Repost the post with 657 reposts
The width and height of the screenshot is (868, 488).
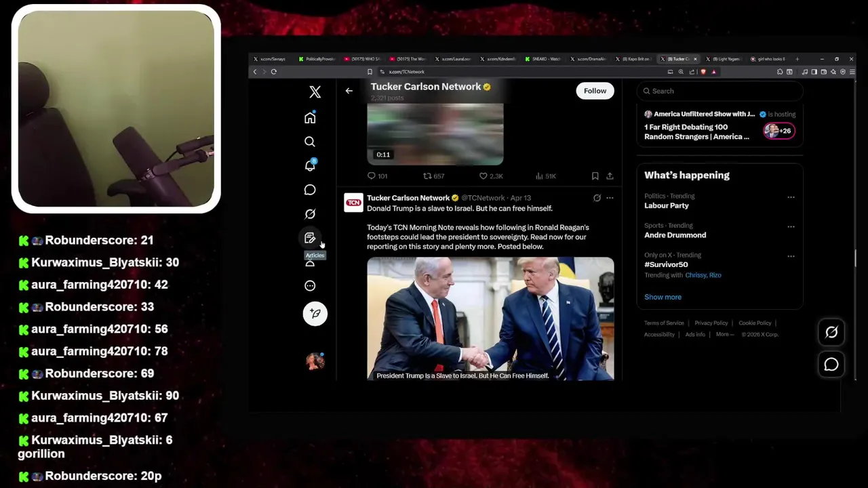click(x=433, y=176)
